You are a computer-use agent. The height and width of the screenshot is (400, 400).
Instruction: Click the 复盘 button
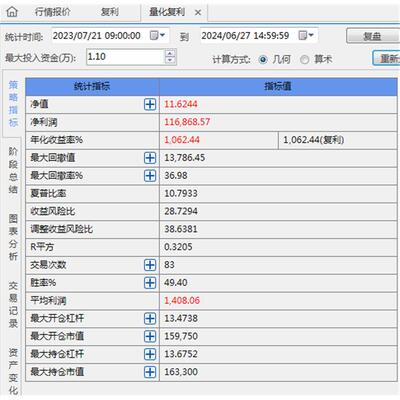(373, 36)
